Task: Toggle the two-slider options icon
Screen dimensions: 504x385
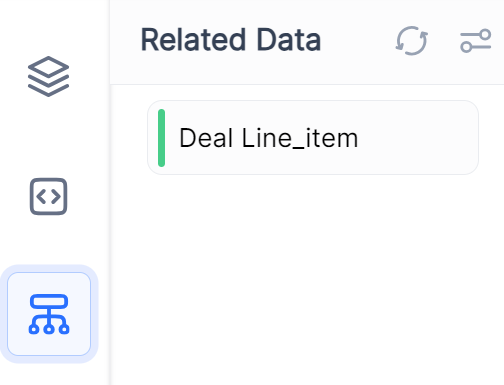Action: click(x=476, y=41)
